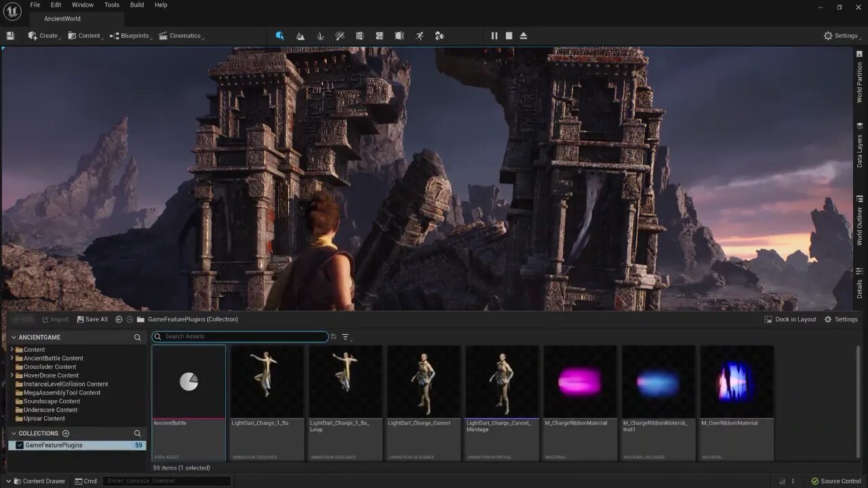Open the Animation mode running-figure icon
The width and height of the screenshot is (868, 488).
point(420,36)
